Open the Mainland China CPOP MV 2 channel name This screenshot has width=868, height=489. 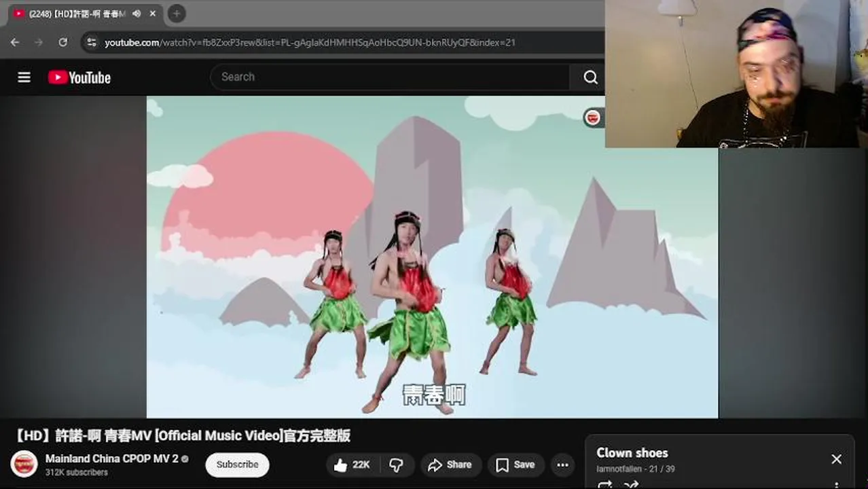tap(112, 458)
